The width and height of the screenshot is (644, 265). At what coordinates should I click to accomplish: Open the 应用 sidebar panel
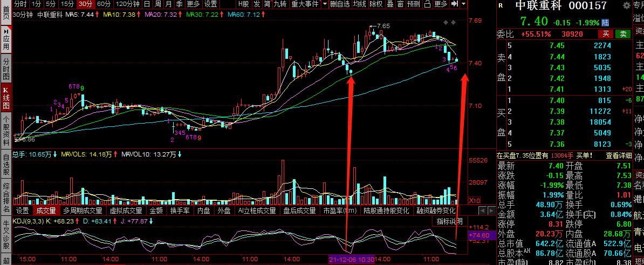[x=6, y=40]
